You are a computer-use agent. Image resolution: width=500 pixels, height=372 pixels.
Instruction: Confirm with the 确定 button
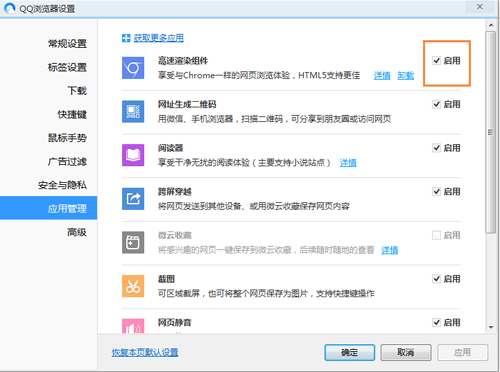pyautogui.click(x=350, y=352)
